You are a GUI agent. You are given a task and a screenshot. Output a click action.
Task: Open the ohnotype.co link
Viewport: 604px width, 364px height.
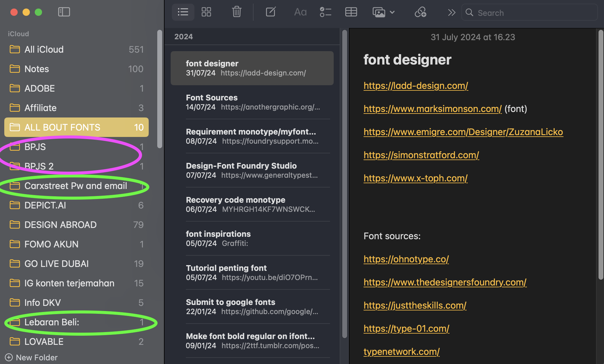coord(406,259)
